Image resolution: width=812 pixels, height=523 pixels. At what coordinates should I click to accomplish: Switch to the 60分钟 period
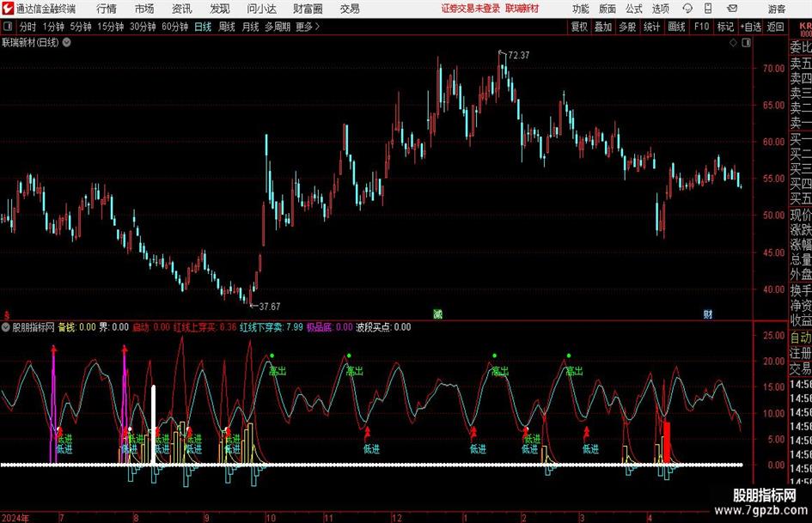point(175,27)
